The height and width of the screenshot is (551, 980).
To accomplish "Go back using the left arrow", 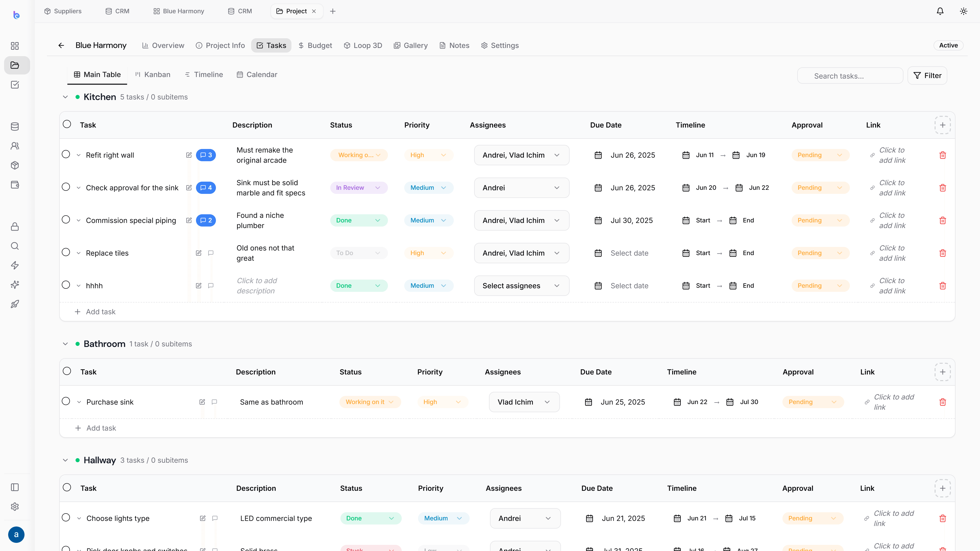I will [61, 46].
